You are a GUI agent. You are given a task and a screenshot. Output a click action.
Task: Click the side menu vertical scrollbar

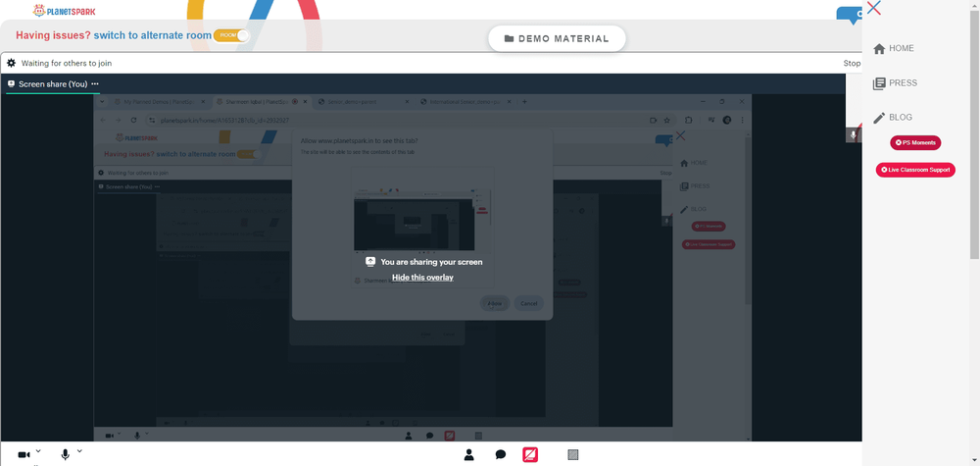(x=974, y=134)
